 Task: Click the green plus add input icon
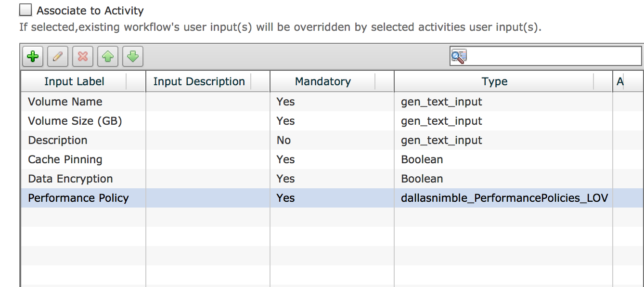33,57
